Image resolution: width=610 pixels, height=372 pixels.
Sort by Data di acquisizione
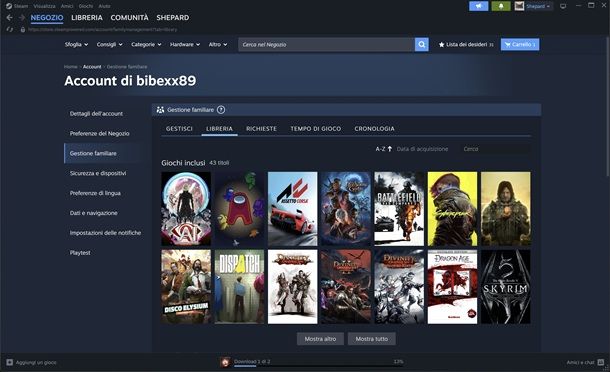point(422,149)
